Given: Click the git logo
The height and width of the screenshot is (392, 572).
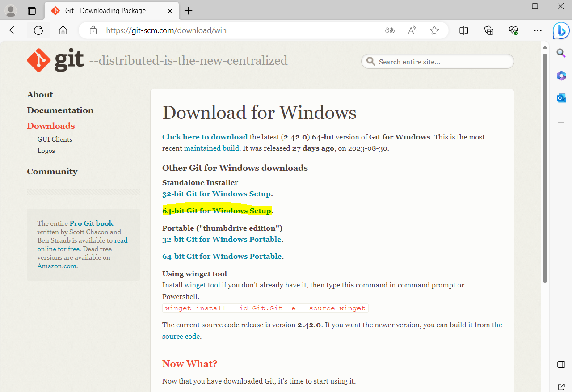Looking at the screenshot, I should coord(55,60).
